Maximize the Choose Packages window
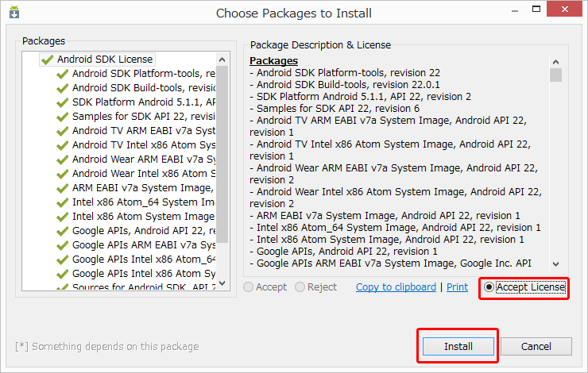This screenshot has width=588, height=373. 536,10
